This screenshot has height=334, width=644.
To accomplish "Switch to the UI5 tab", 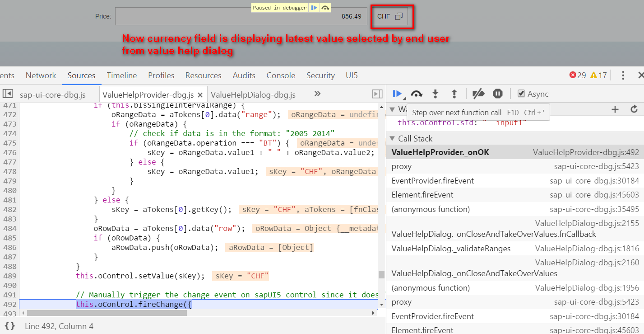I will [352, 75].
